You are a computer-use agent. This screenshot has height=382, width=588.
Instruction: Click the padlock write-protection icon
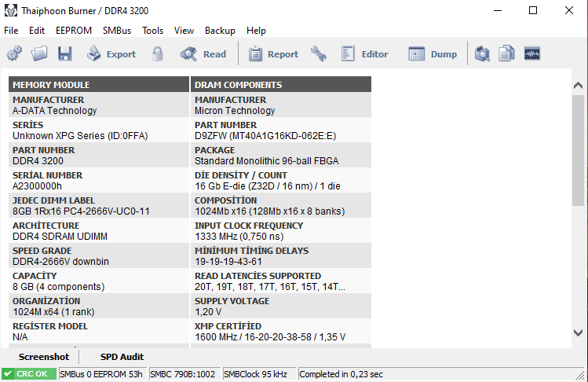[x=158, y=54]
